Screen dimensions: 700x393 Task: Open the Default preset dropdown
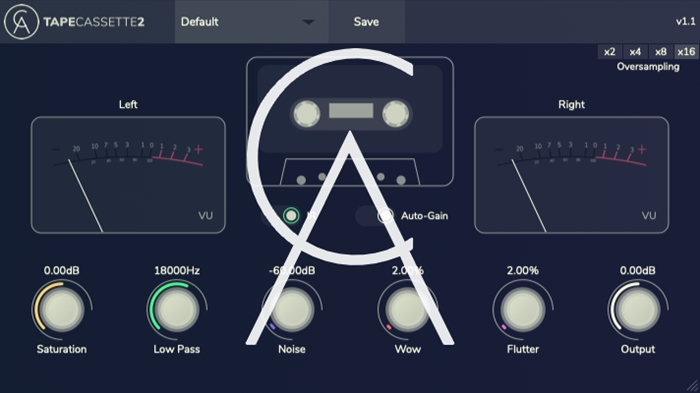click(251, 21)
